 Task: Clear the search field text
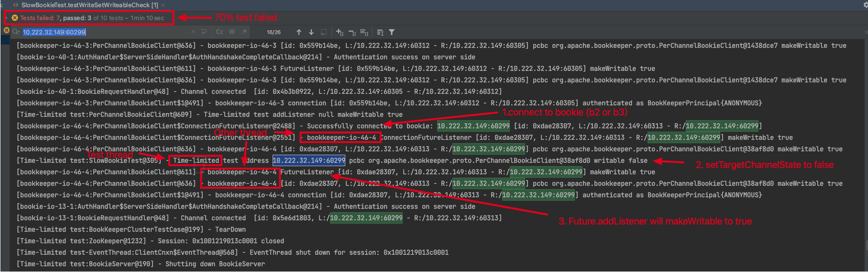point(193,32)
